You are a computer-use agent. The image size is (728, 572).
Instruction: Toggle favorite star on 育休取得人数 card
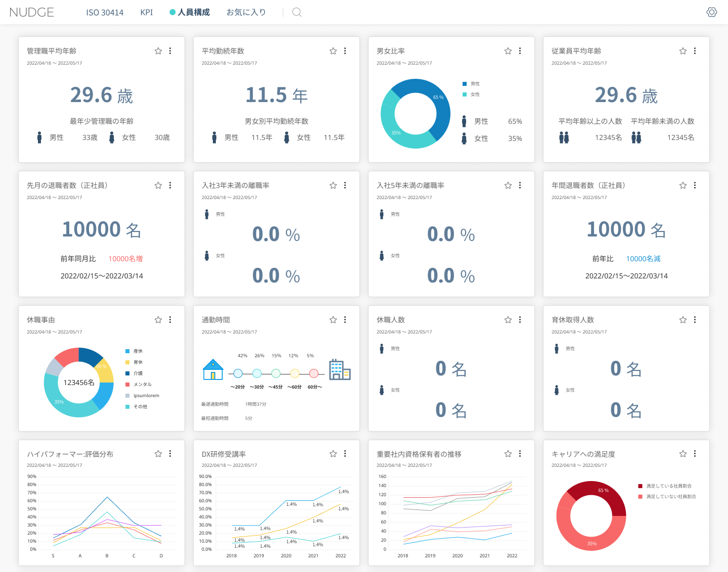(x=683, y=320)
